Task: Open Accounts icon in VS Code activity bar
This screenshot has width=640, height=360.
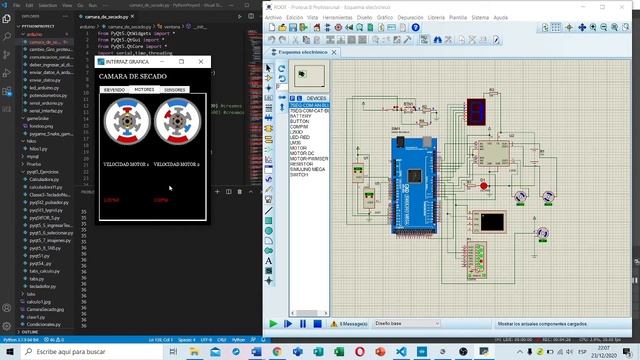Action: coord(7,308)
